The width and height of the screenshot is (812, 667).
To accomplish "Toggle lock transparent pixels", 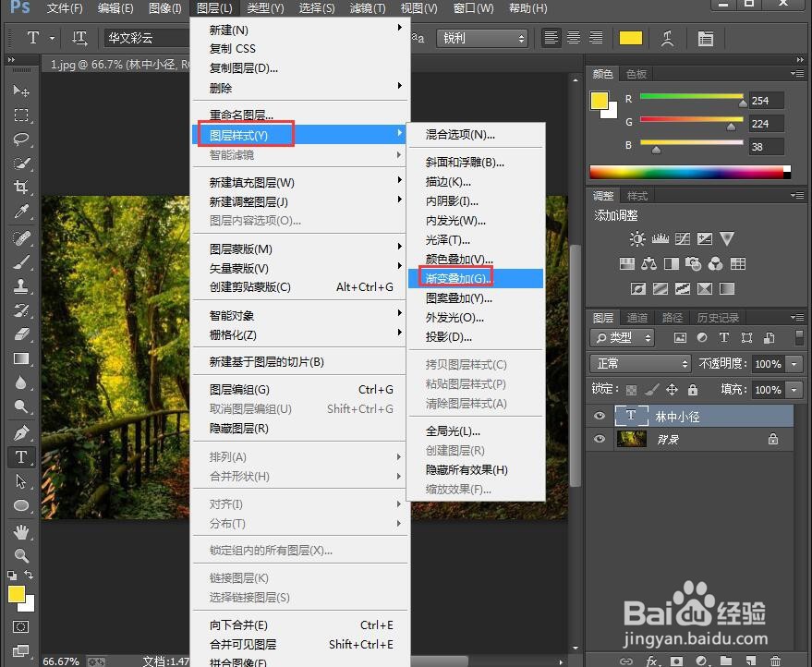I will click(x=631, y=390).
